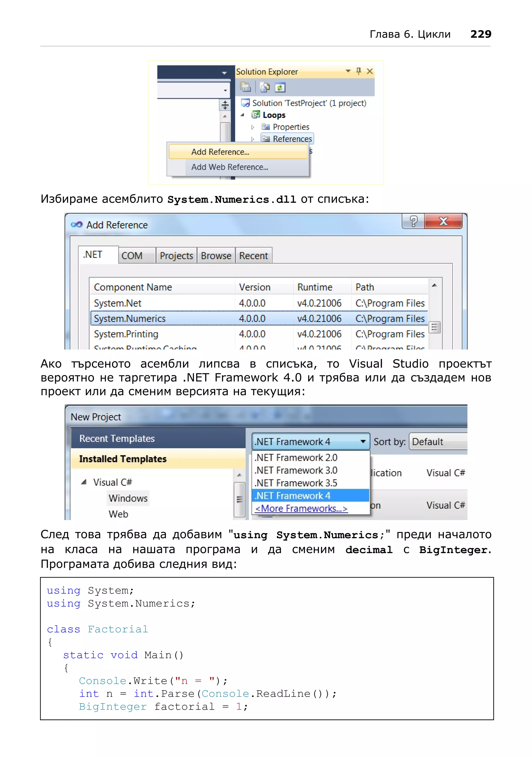This screenshot has width=532, height=757.
Task: Sort by Component Name column header
Action: 163,287
